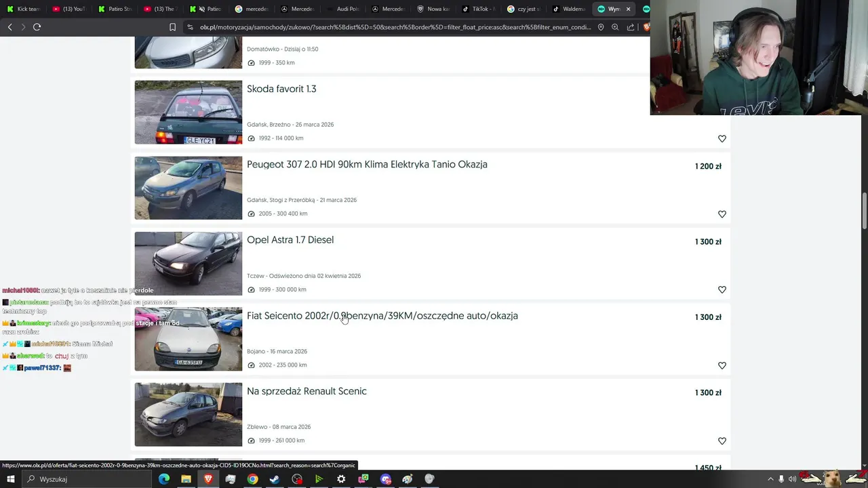Favorite the Peugeot 307 2.0 HDI listing

coord(722,214)
